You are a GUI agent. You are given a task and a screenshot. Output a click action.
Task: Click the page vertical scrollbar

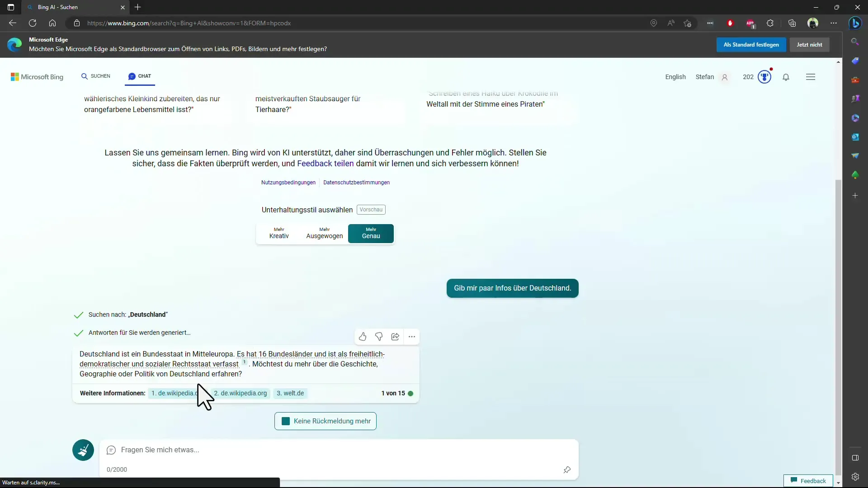point(838,328)
